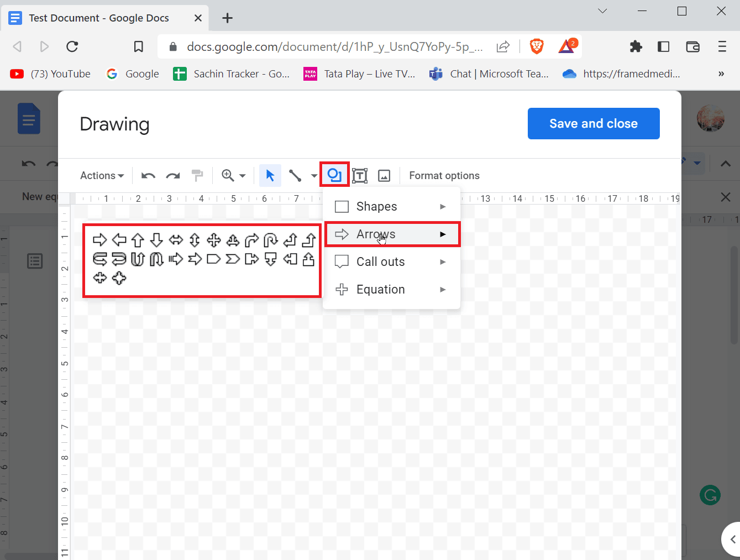Open the Sachin Tracker bookmark
Viewport: 740px width, 560px height.
[x=231, y=74]
